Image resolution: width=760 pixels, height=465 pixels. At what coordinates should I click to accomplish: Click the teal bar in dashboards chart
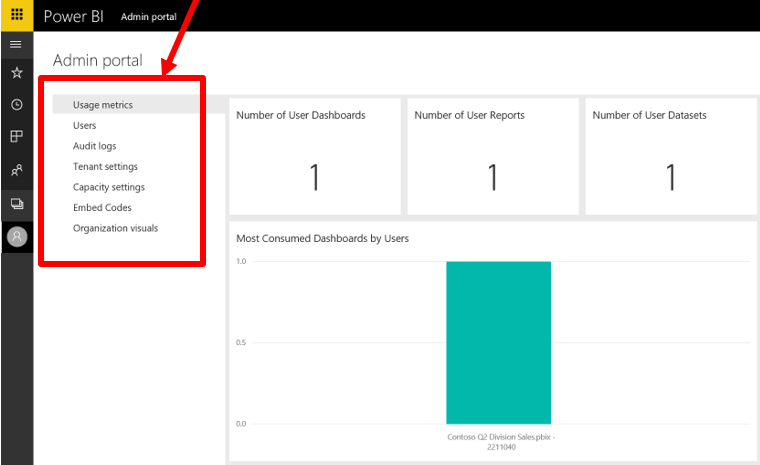point(498,343)
